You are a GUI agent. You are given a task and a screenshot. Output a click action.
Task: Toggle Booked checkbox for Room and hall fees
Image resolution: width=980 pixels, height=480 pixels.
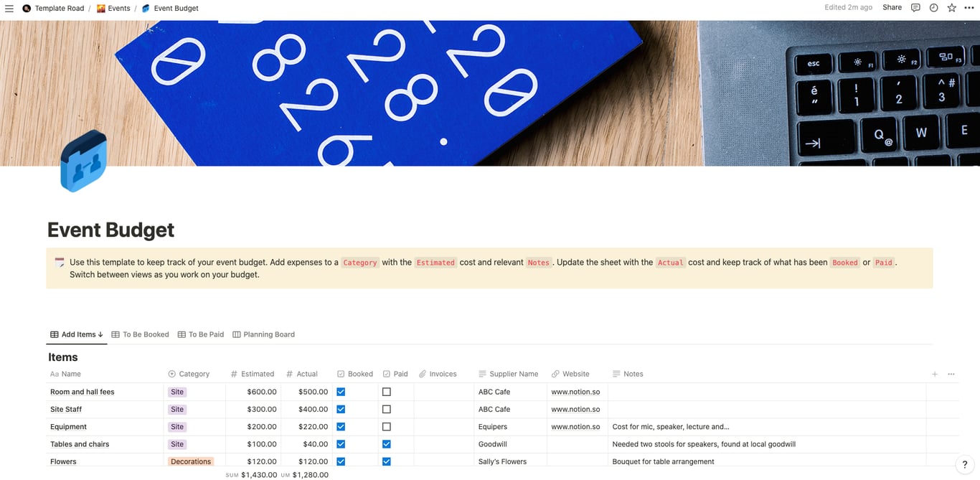(x=341, y=392)
